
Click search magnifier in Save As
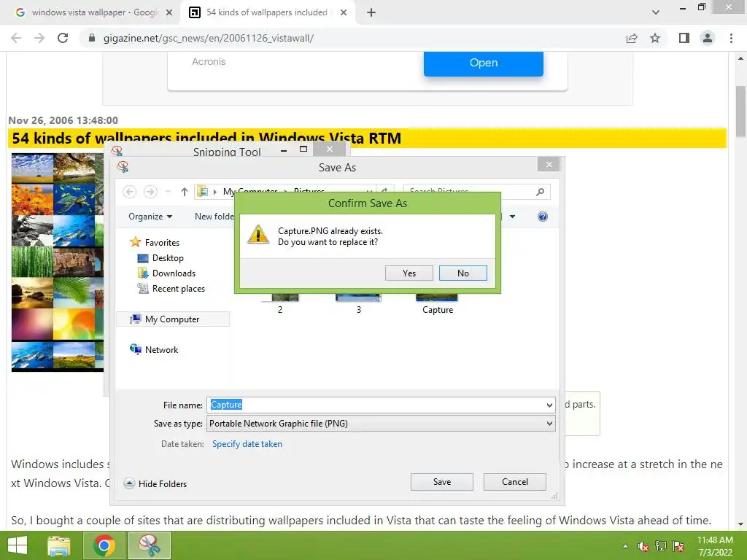click(541, 192)
